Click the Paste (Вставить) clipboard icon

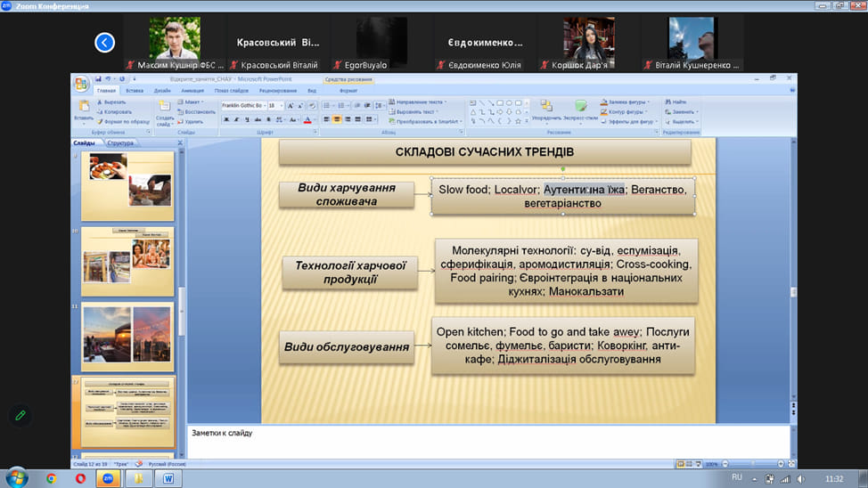(x=83, y=110)
